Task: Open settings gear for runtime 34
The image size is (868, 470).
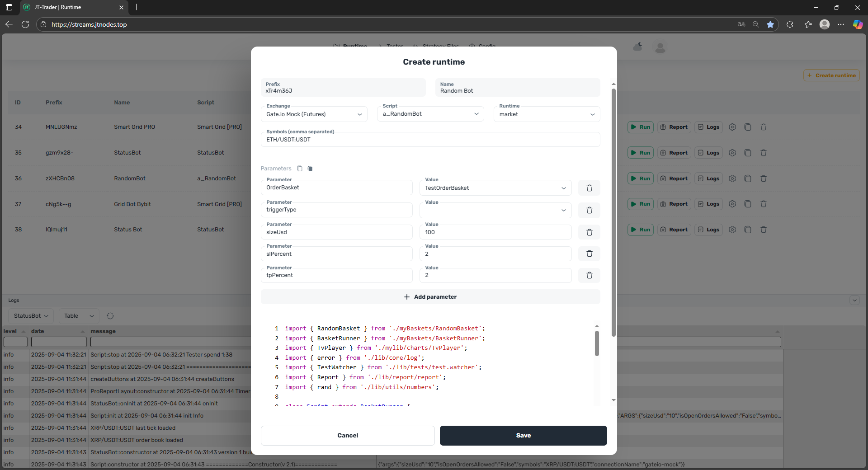Action: click(732, 127)
